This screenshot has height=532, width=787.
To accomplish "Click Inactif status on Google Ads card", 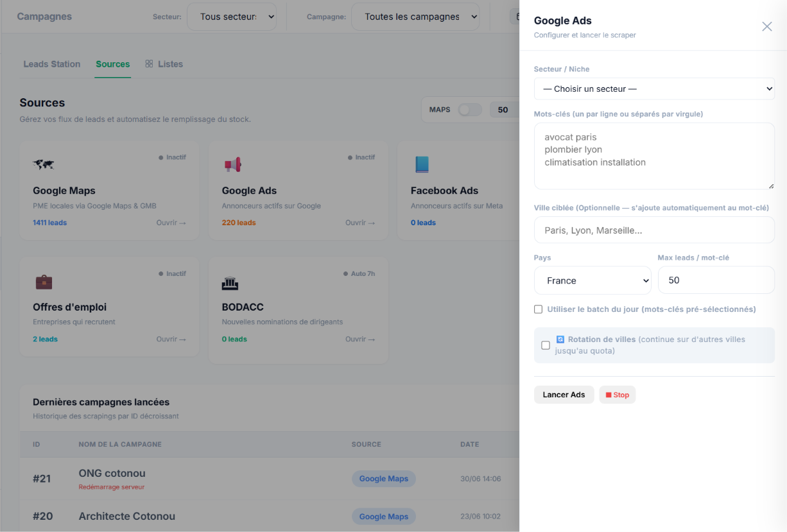I will (x=361, y=157).
